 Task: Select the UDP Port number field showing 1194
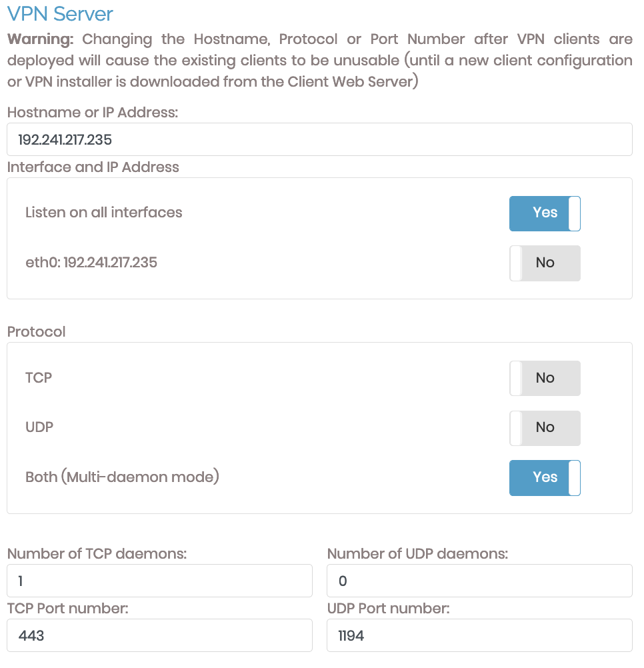pos(479,635)
